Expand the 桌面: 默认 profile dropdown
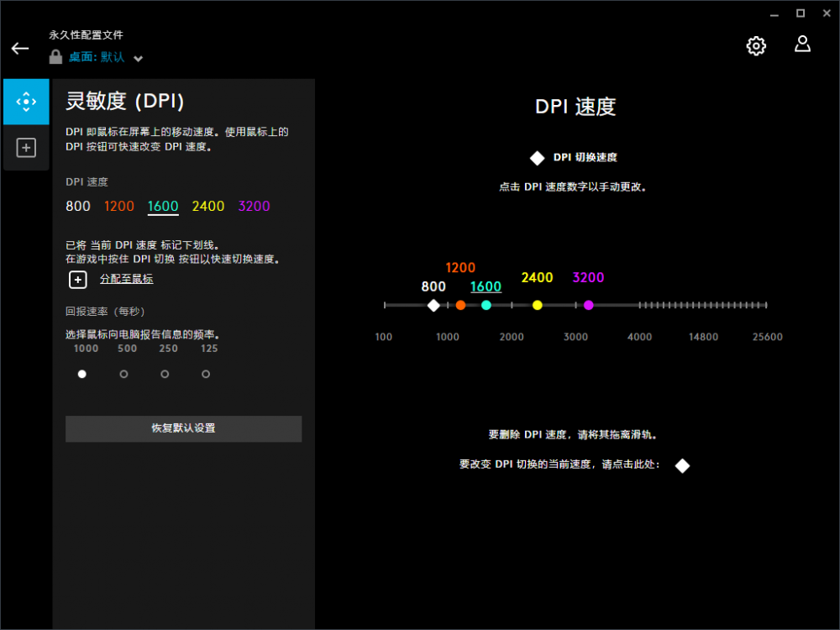The height and width of the screenshot is (630, 840). (139, 58)
